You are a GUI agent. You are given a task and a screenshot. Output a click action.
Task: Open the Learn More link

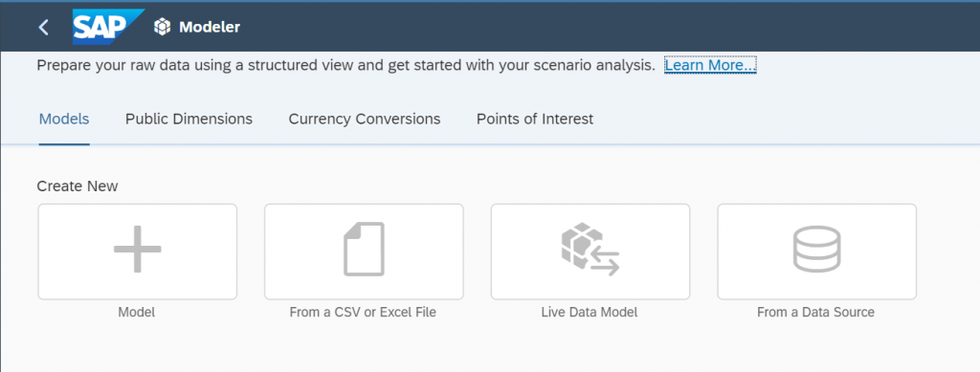click(711, 65)
